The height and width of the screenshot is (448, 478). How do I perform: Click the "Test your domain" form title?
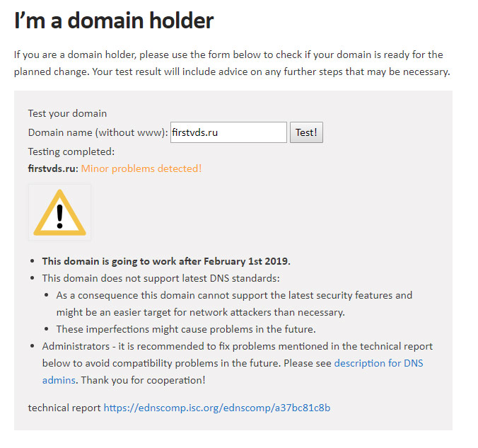(x=67, y=113)
